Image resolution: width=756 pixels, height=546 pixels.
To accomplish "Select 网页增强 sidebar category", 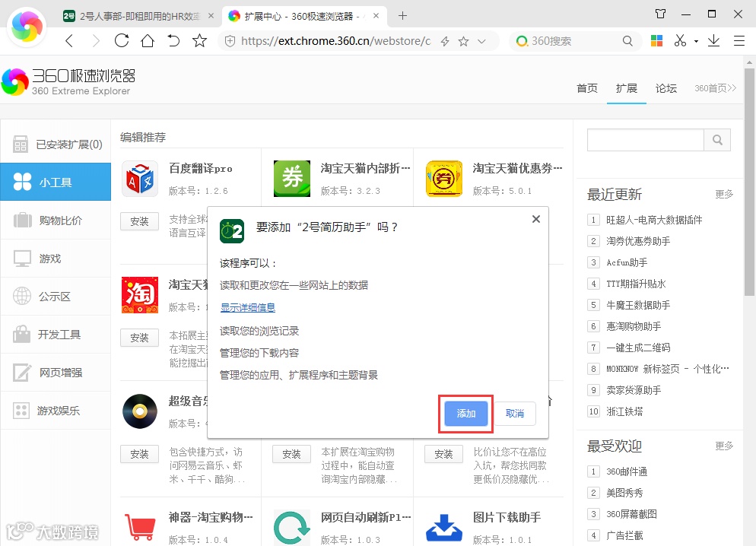I will pos(56,373).
